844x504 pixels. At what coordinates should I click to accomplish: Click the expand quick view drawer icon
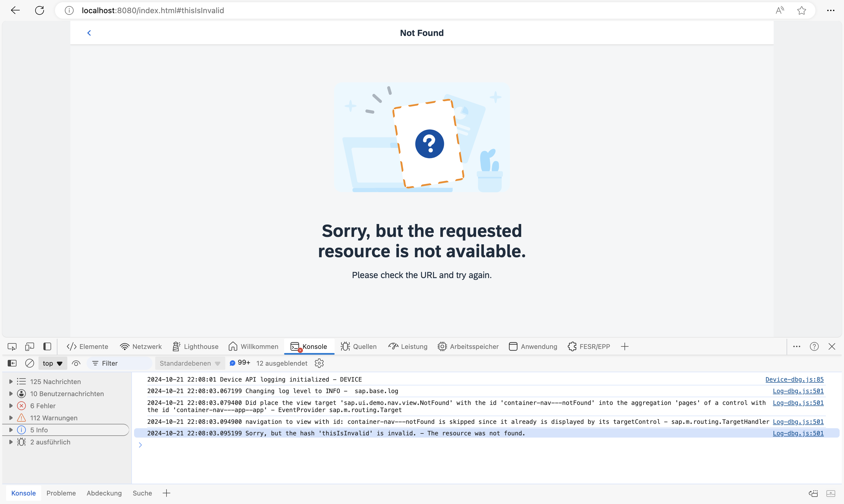(831, 494)
